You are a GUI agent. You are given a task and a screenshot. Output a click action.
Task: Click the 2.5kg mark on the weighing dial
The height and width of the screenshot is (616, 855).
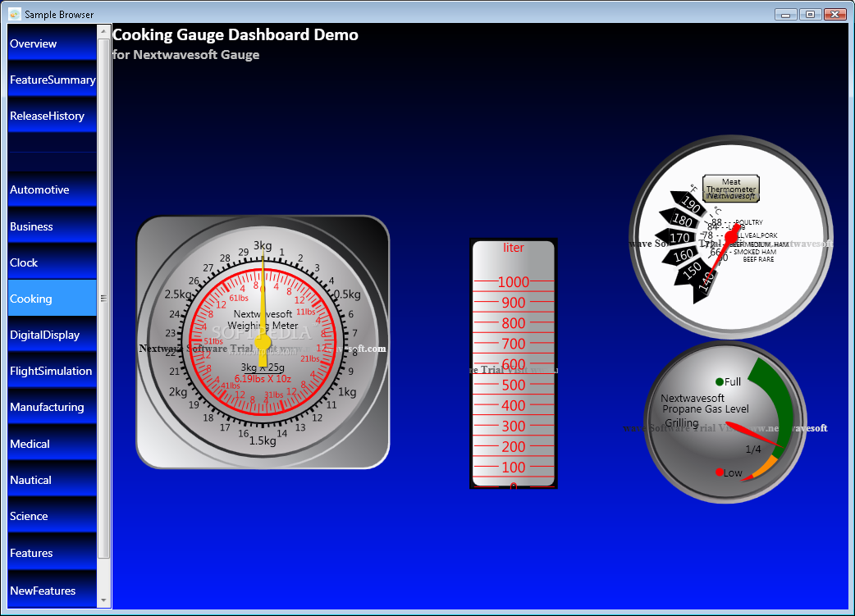point(178,294)
